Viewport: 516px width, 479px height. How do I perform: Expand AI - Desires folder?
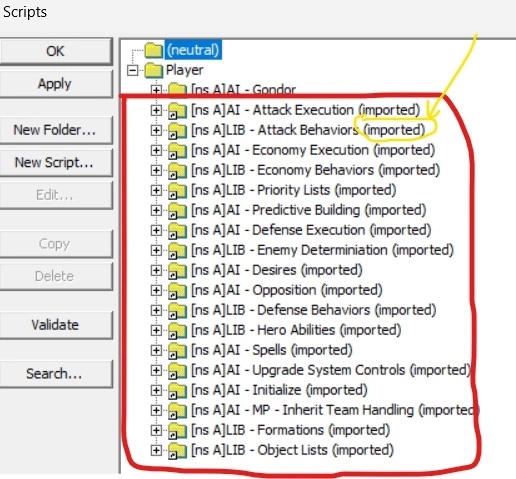click(x=156, y=270)
